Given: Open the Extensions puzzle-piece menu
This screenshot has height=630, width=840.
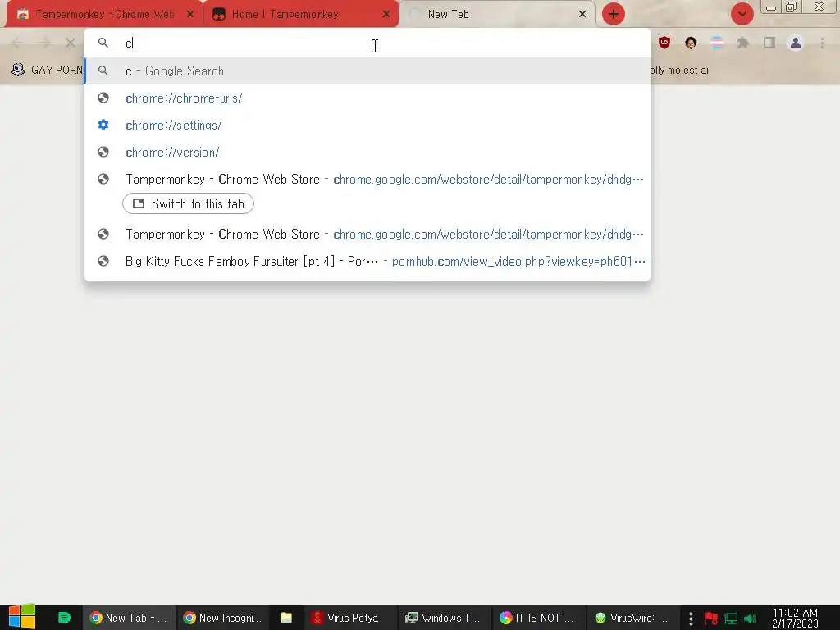Looking at the screenshot, I should 743,43.
